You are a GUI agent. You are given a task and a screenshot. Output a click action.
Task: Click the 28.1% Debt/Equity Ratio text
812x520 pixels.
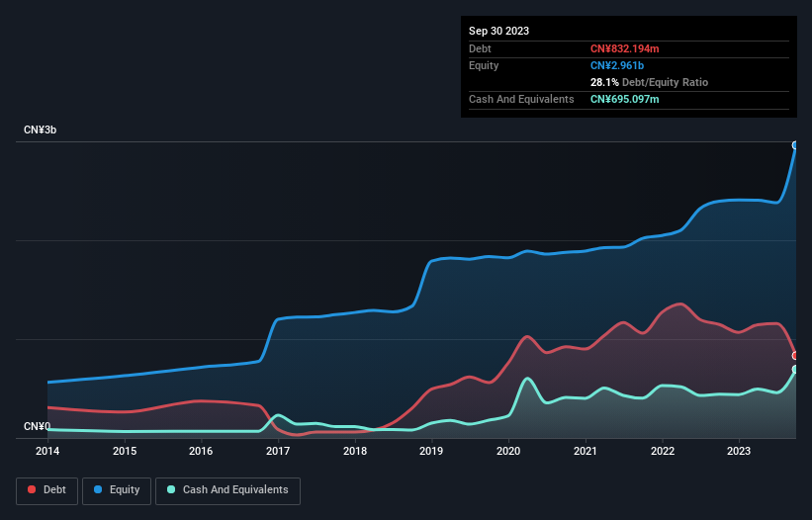point(649,82)
